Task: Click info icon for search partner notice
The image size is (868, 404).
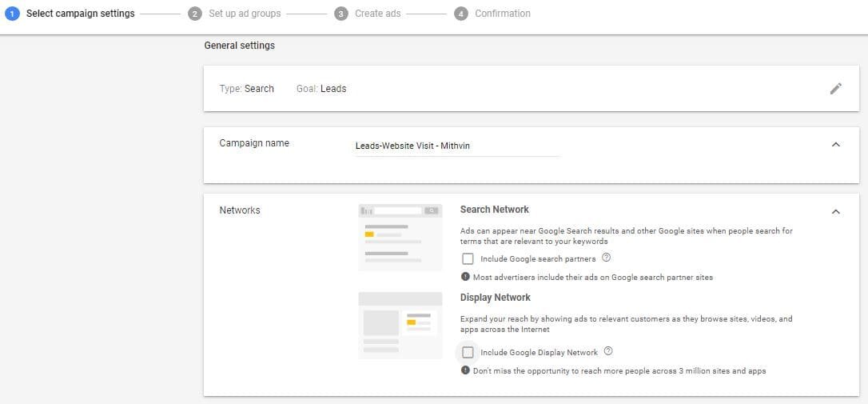Action: click(x=465, y=277)
